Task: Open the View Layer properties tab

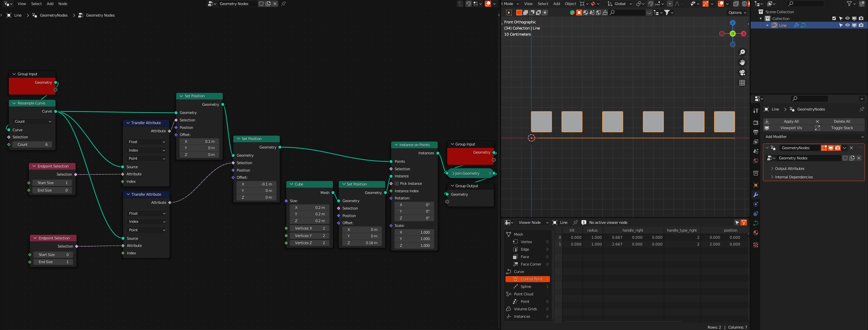Action: pyautogui.click(x=755, y=141)
